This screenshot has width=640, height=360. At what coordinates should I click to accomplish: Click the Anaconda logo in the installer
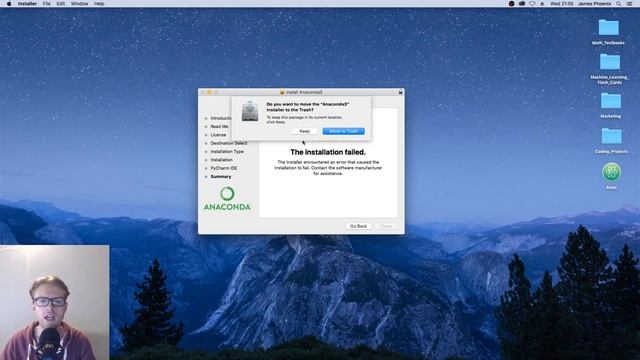click(x=227, y=199)
